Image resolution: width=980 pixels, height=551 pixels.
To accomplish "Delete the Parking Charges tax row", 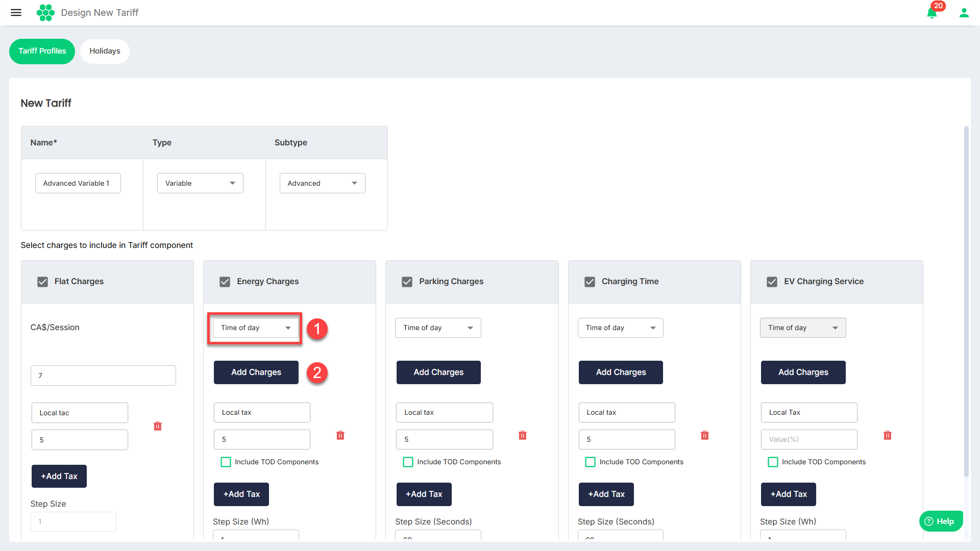I will tap(523, 435).
